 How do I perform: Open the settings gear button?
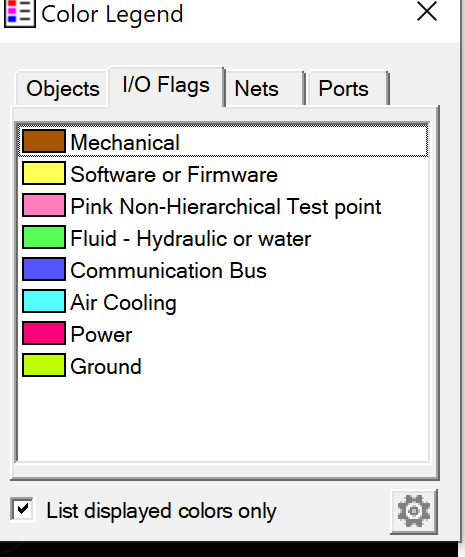[414, 511]
